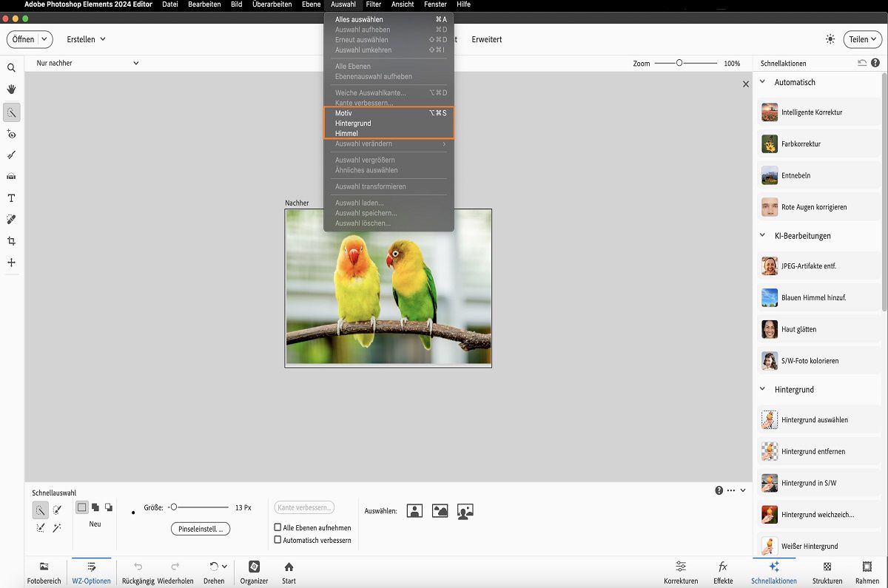Click the Drehen rotate icon
Image resolution: width=888 pixels, height=588 pixels.
(x=214, y=567)
